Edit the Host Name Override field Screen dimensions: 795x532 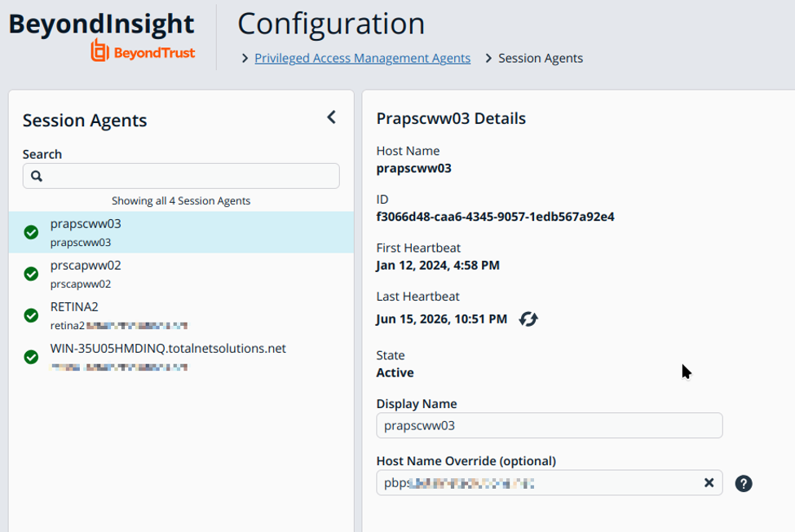(549, 483)
